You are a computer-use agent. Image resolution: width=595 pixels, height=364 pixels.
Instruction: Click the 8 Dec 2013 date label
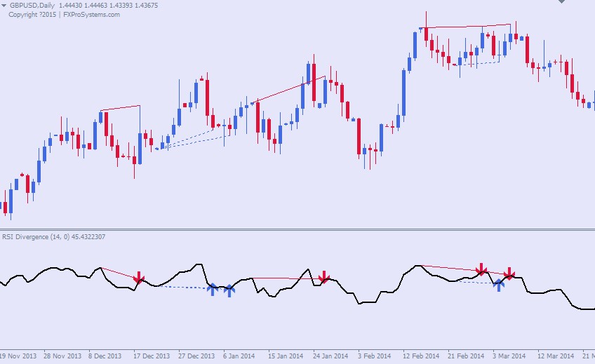[105, 356]
